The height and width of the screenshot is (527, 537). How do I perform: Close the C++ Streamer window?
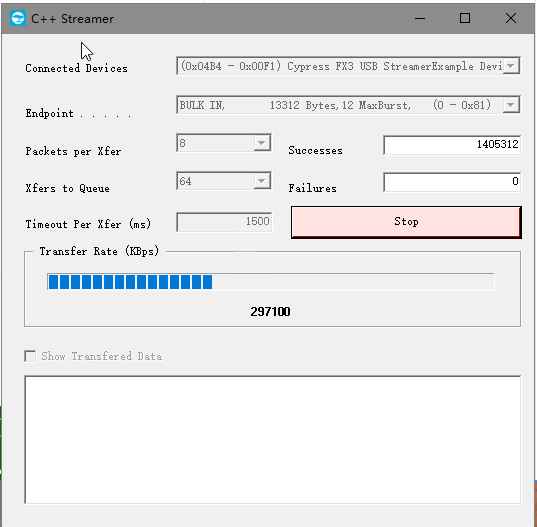pyautogui.click(x=511, y=18)
